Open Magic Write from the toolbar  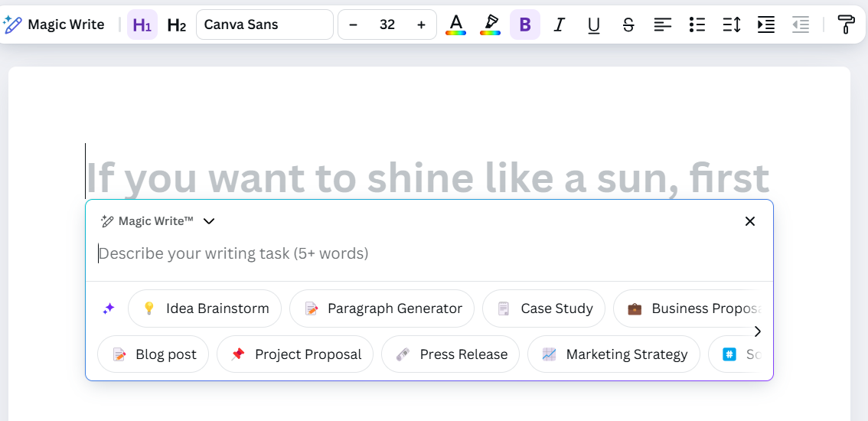tap(54, 24)
